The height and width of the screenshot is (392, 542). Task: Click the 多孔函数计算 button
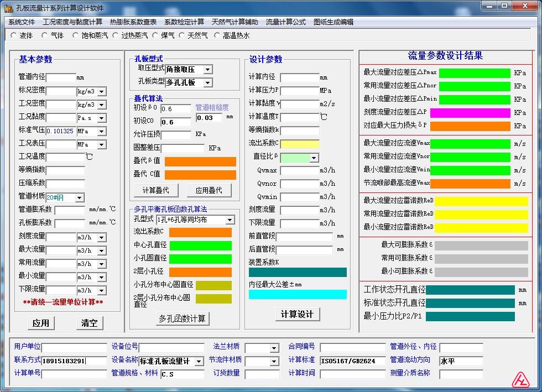183,318
